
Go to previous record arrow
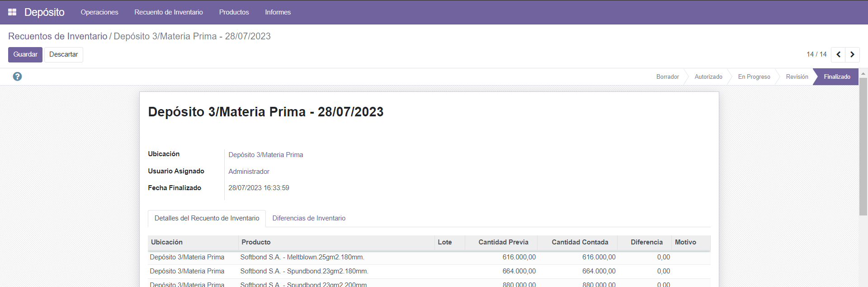click(x=838, y=55)
